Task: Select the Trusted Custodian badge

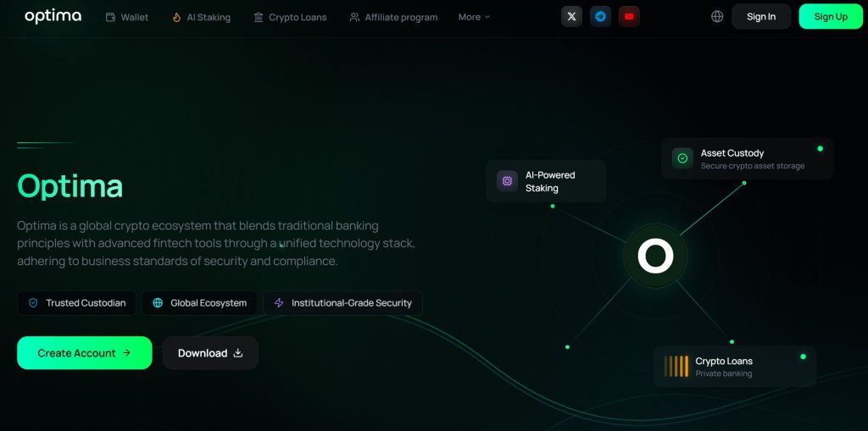Action: pos(76,303)
